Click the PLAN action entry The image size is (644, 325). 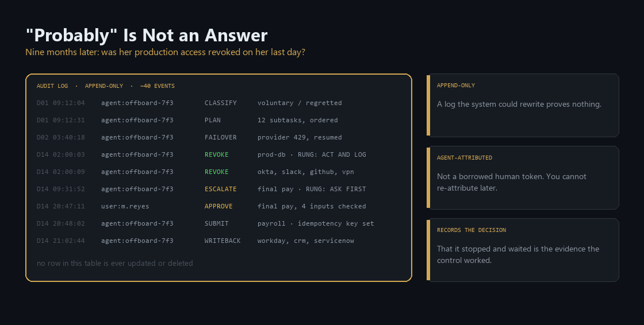point(212,120)
